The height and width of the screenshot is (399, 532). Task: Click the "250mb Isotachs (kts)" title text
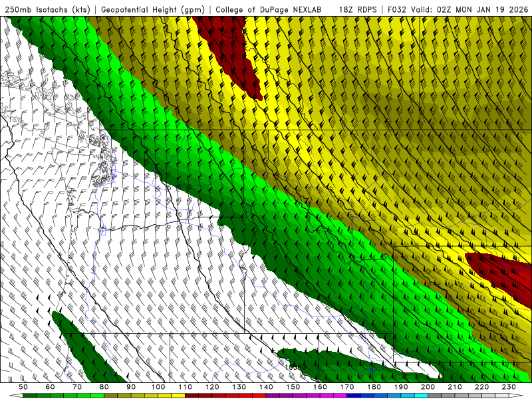48,9
